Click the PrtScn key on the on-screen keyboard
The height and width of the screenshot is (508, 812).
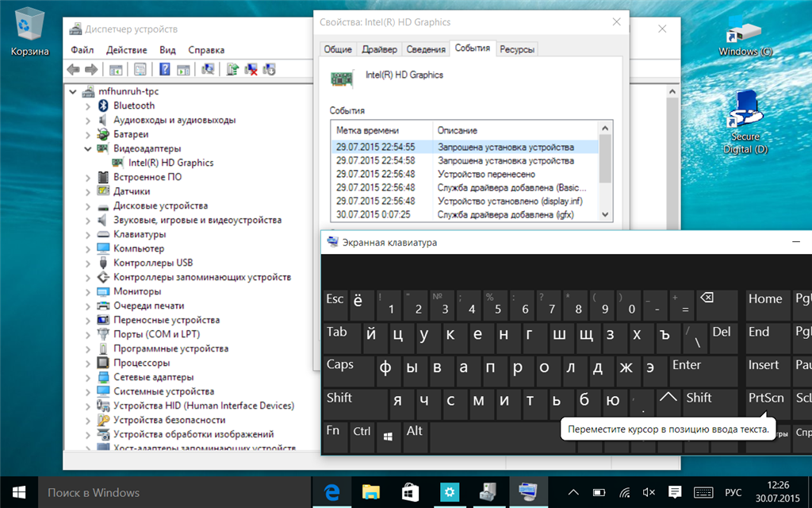(768, 403)
